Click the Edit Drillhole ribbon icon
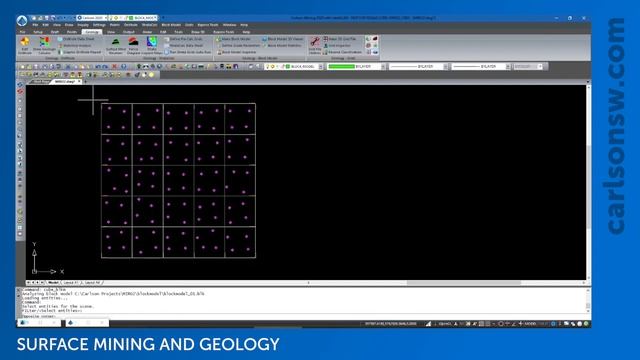Image resolution: width=640 pixels, height=360 pixels. pos(25,45)
